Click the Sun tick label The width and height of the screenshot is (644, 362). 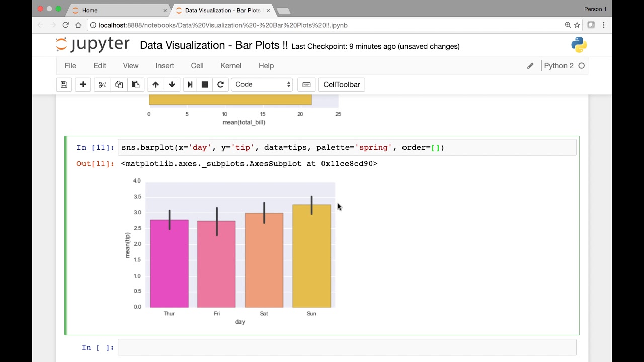311,313
